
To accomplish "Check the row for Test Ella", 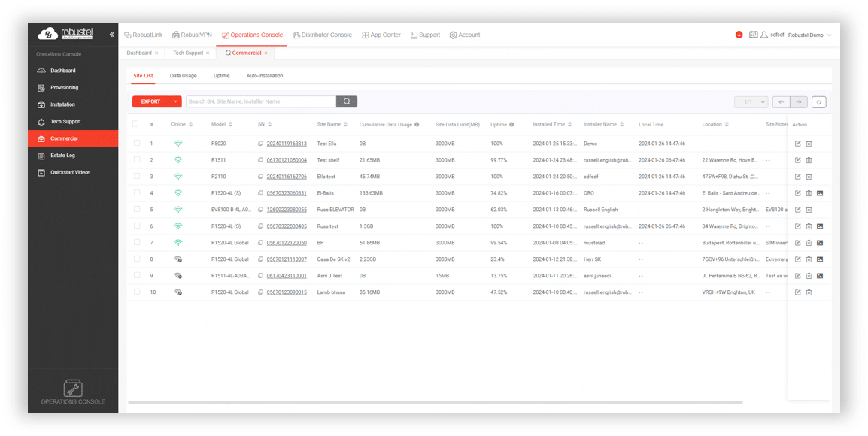I will click(x=137, y=144).
